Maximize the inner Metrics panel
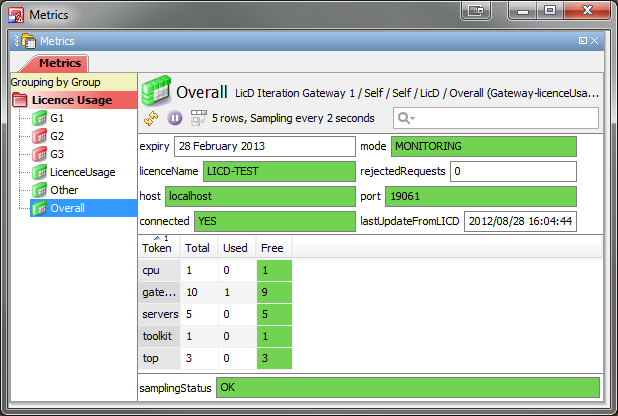This screenshot has height=416, width=618. (583, 41)
